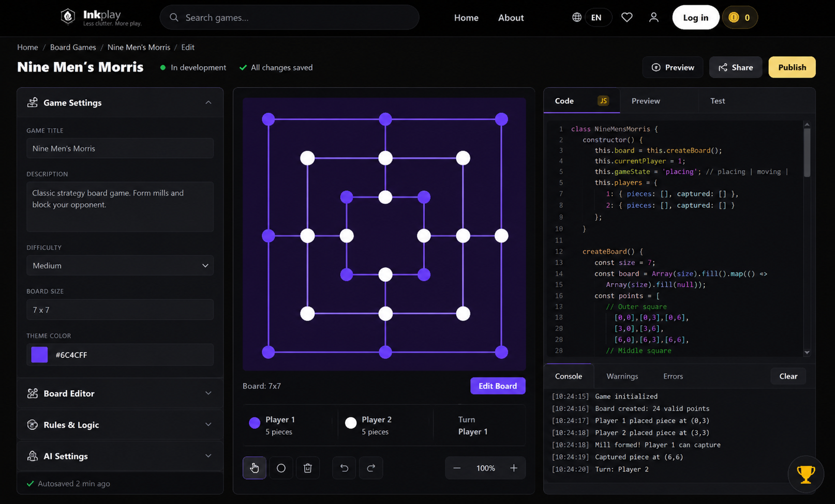The image size is (835, 504).
Task: Collapse the Game Settings section
Action: click(208, 102)
